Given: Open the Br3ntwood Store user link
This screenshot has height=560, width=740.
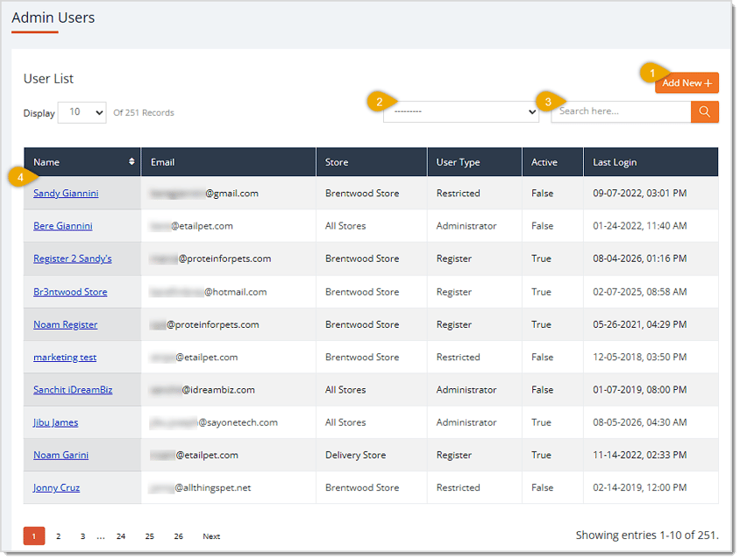Looking at the screenshot, I should pos(70,292).
